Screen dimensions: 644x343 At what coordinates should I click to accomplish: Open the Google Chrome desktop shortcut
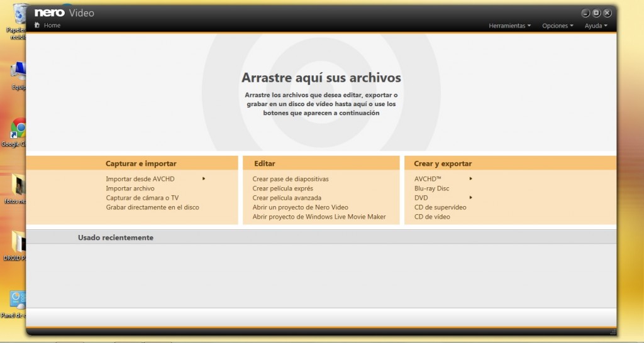(x=18, y=128)
